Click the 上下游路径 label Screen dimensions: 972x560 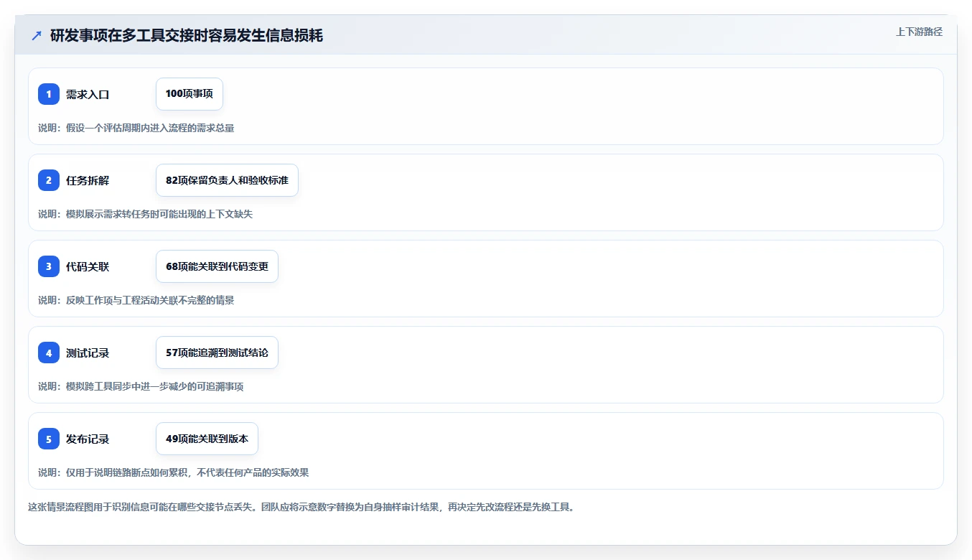[919, 32]
